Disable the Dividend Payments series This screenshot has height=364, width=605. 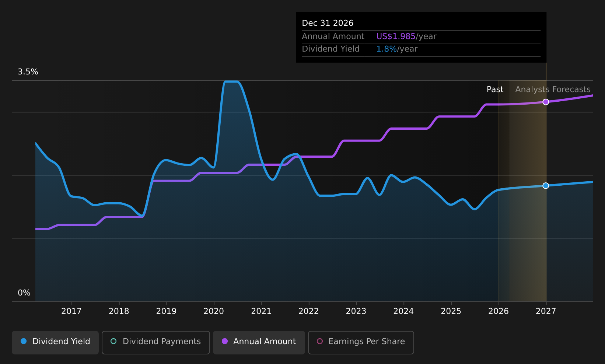[x=155, y=342]
